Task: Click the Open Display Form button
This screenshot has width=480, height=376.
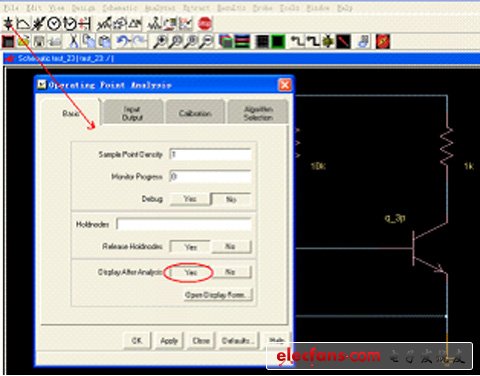Action: pos(218,295)
